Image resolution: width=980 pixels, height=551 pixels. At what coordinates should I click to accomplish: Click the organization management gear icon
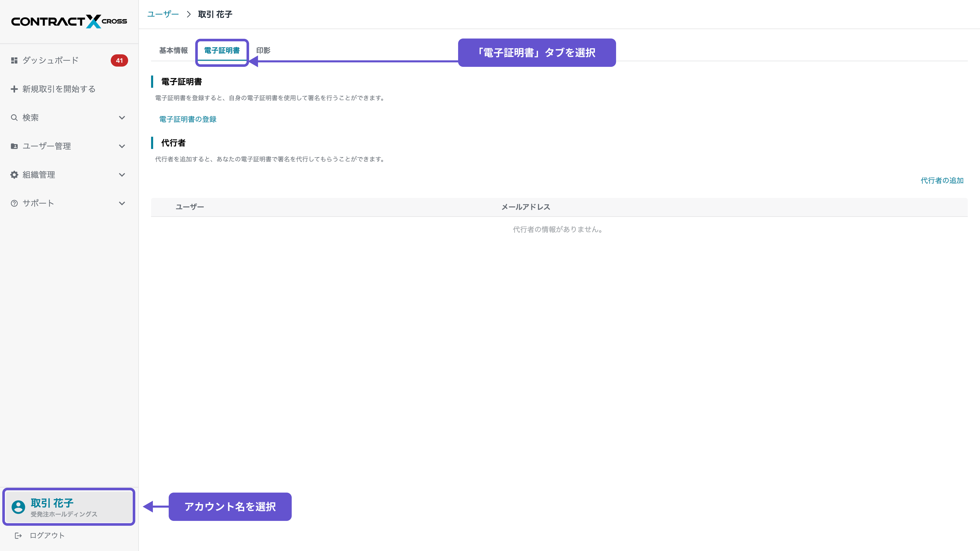(14, 174)
